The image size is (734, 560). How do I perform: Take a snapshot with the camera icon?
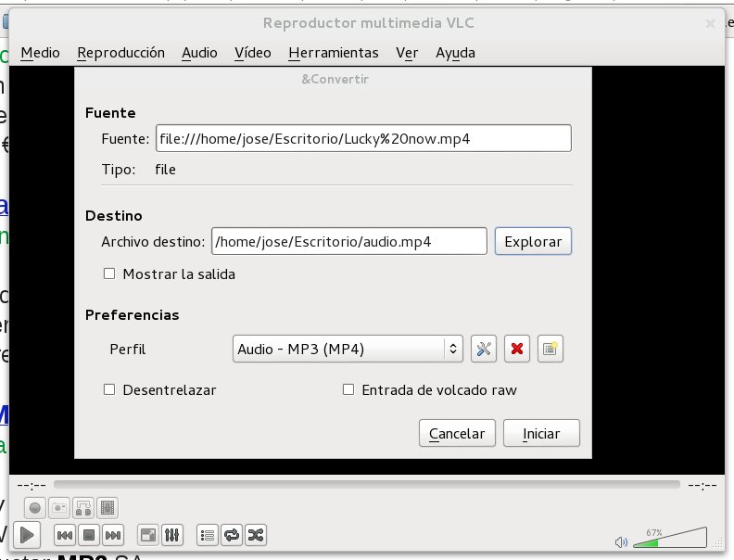59,508
